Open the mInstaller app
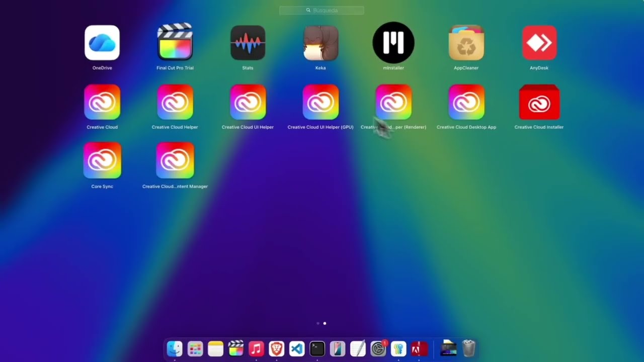The height and width of the screenshot is (362, 644). point(393,43)
